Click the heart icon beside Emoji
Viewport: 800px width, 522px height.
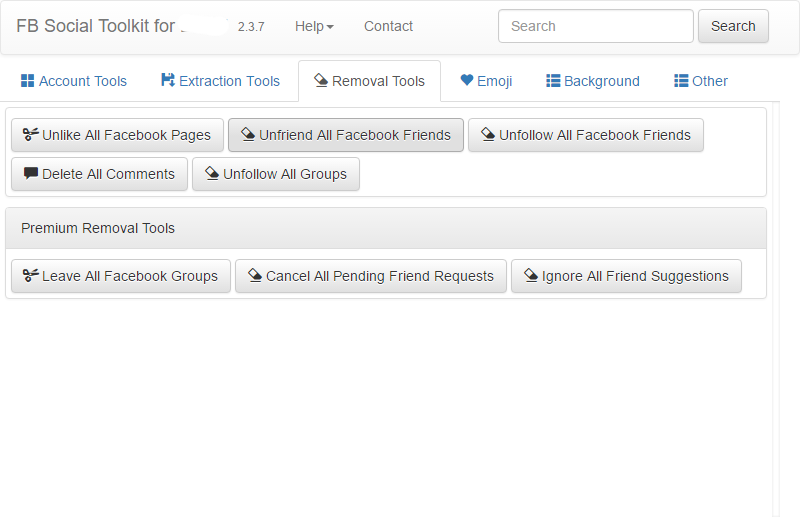[x=467, y=80]
